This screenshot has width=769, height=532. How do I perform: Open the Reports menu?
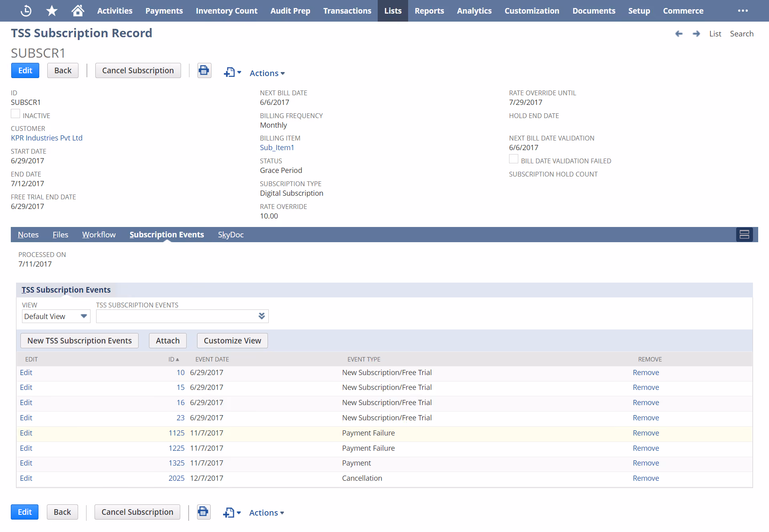coord(429,11)
